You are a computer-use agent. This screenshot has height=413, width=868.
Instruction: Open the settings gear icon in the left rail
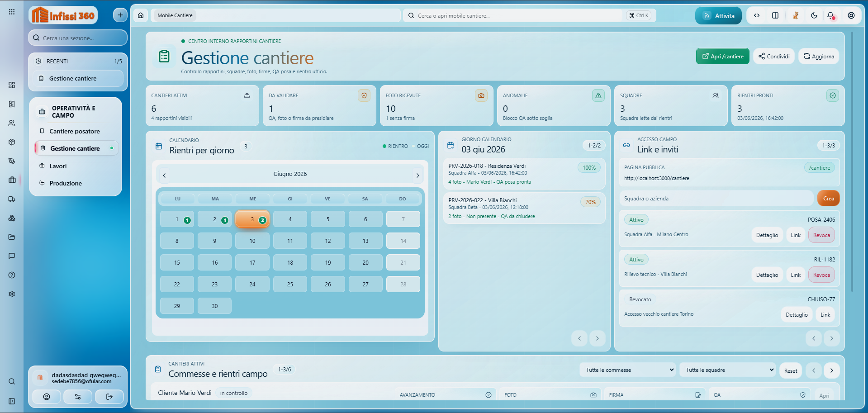click(x=12, y=294)
